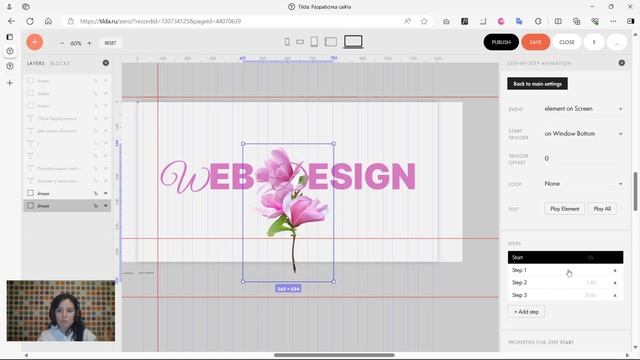Open the Start Trigger dropdown 'on Window Bottom'

[583, 133]
